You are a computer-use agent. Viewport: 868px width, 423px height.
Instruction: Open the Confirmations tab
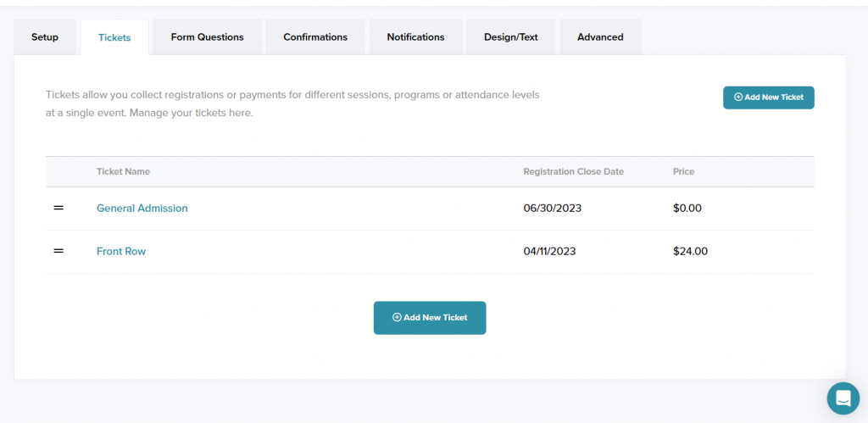click(315, 37)
